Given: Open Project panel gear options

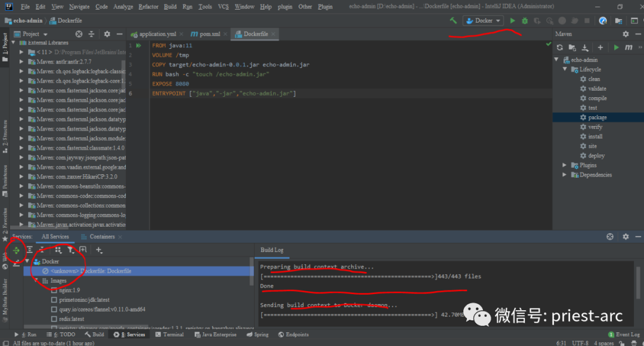Looking at the screenshot, I should point(107,33).
